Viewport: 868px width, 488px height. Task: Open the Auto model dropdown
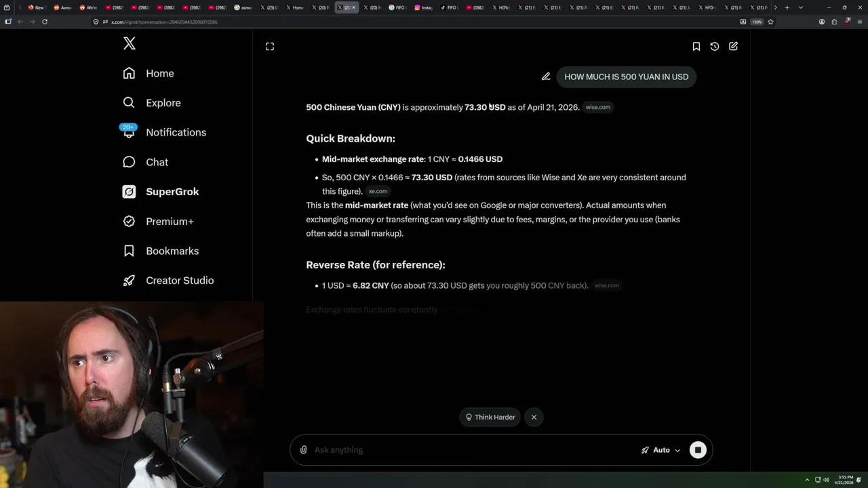tap(660, 450)
